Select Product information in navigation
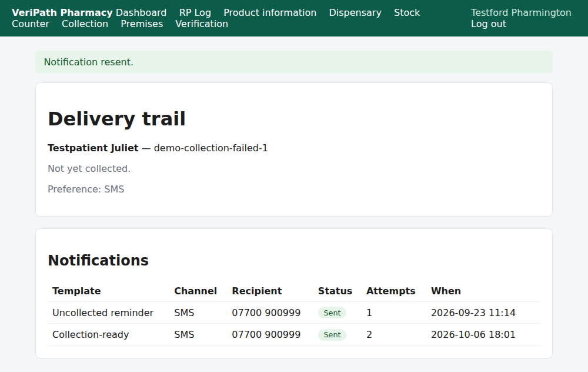This screenshot has width=588, height=372. (270, 12)
